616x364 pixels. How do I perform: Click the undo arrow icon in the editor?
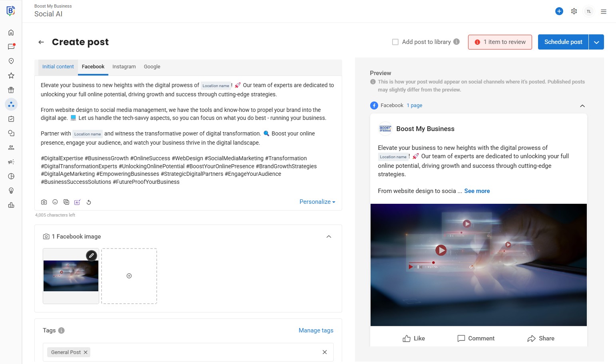[89, 202]
